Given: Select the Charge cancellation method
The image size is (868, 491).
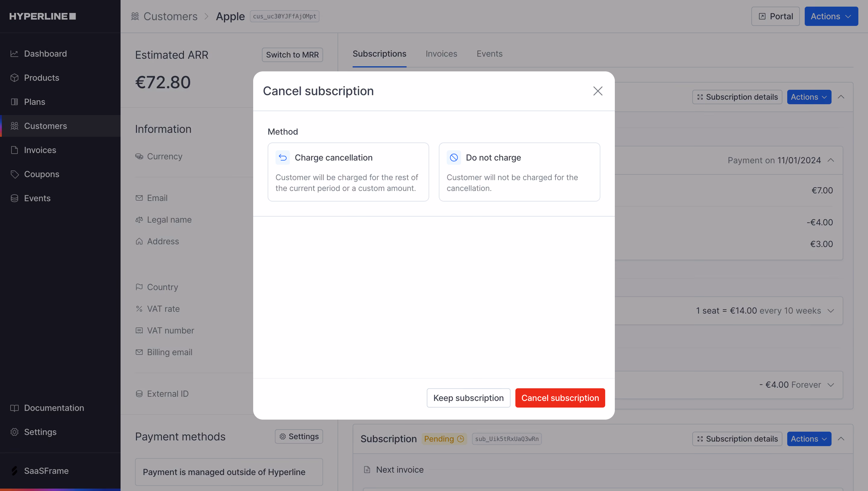Looking at the screenshot, I should (x=348, y=172).
